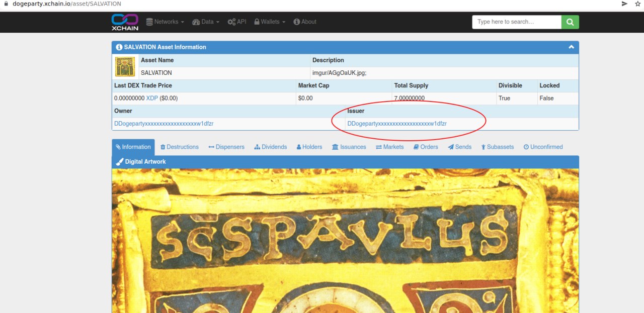This screenshot has width=644, height=313.
Task: Open the Owner address link
Action: [x=164, y=124]
